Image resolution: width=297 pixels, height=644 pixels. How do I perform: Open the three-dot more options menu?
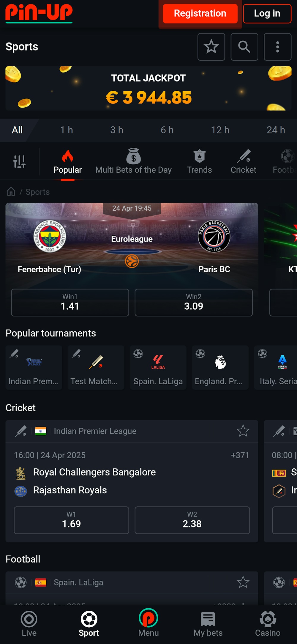click(x=277, y=47)
